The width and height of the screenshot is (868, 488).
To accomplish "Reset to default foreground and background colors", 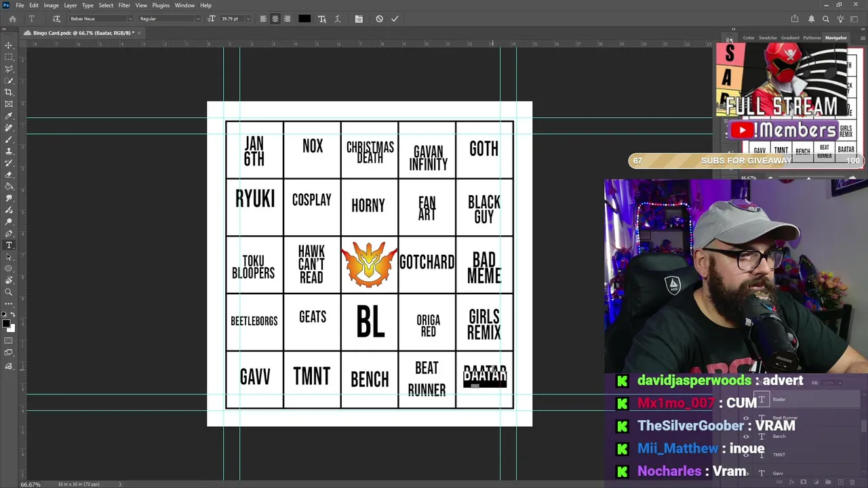I will 4,316.
